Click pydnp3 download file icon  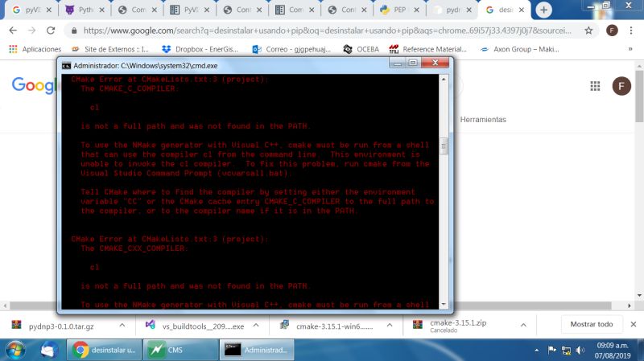click(x=16, y=325)
